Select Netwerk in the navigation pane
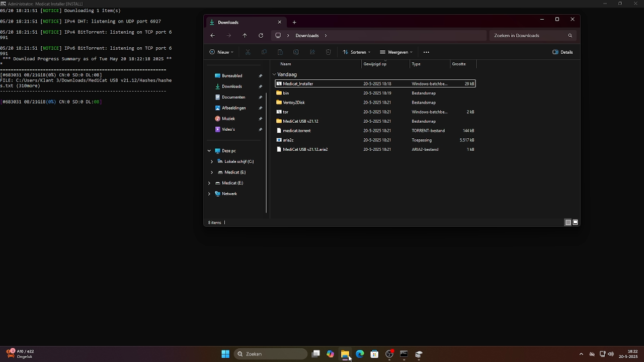Image resolution: width=644 pixels, height=362 pixels. coord(229,194)
